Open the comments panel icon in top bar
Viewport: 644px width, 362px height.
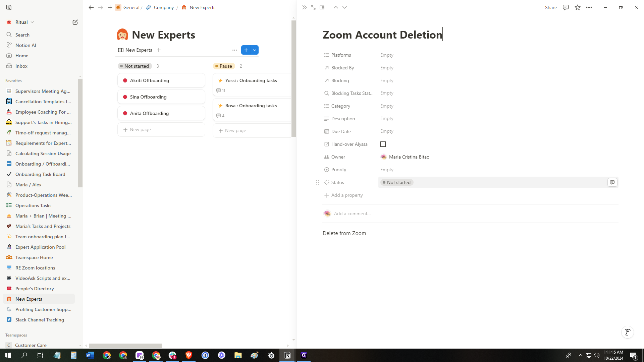(x=566, y=7)
